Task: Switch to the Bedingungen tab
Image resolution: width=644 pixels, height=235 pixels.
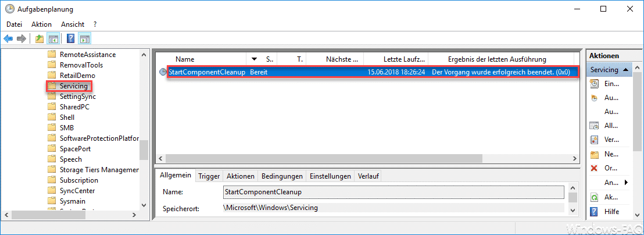Action: (x=282, y=176)
